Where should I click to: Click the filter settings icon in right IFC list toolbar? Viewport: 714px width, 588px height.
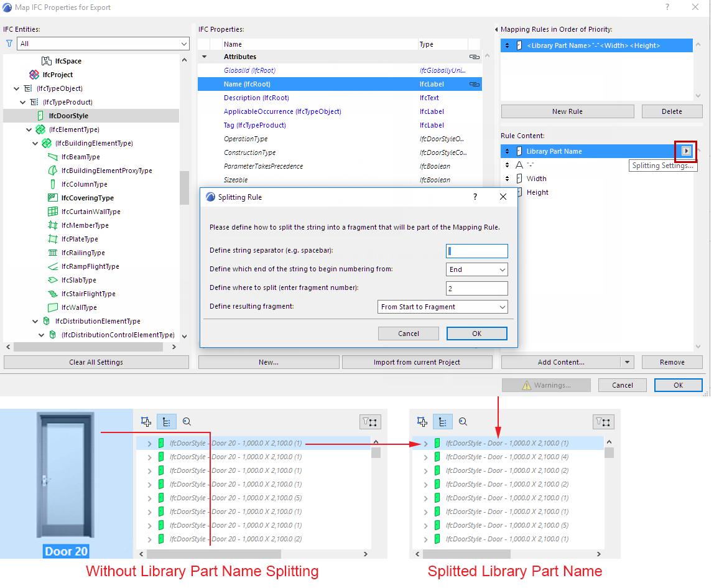603,422
